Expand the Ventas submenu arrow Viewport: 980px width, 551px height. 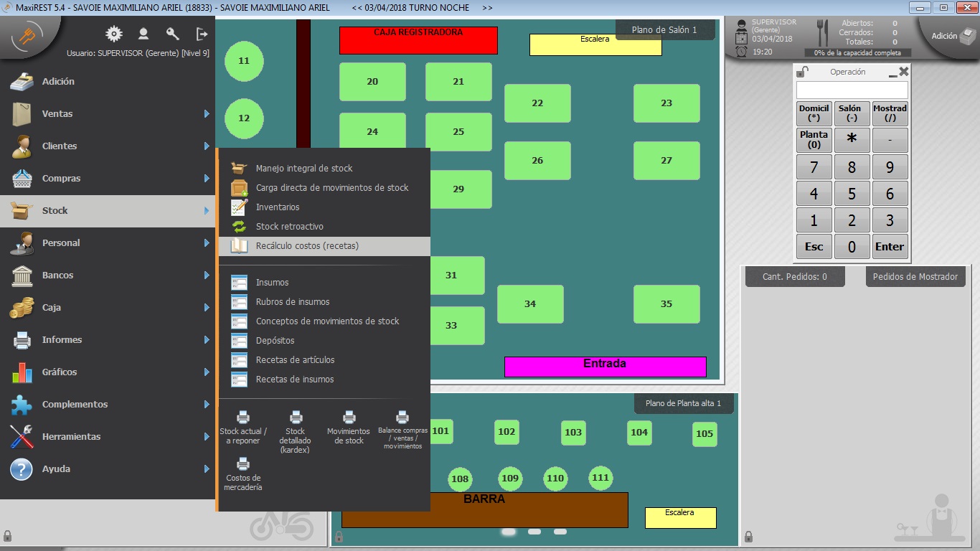207,114
